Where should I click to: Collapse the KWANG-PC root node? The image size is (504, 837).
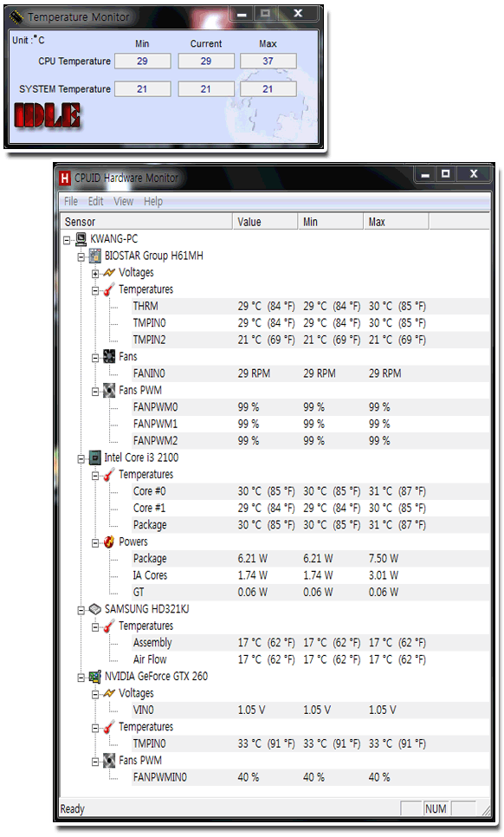tap(68, 240)
